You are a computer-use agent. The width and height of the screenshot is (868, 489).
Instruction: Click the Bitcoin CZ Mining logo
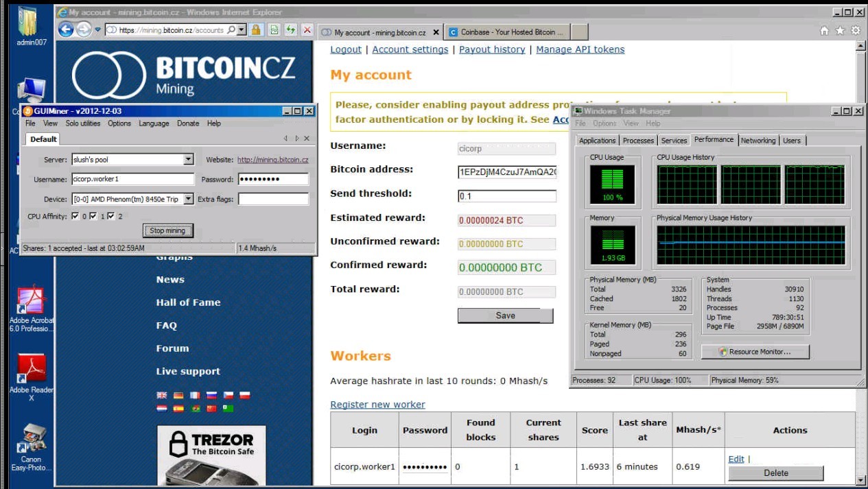coord(183,75)
